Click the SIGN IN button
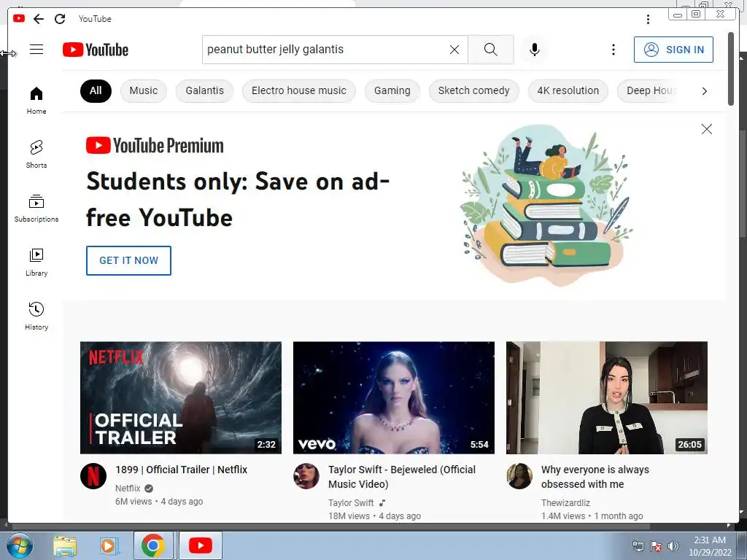Viewport: 747px width, 560px height. [x=673, y=50]
